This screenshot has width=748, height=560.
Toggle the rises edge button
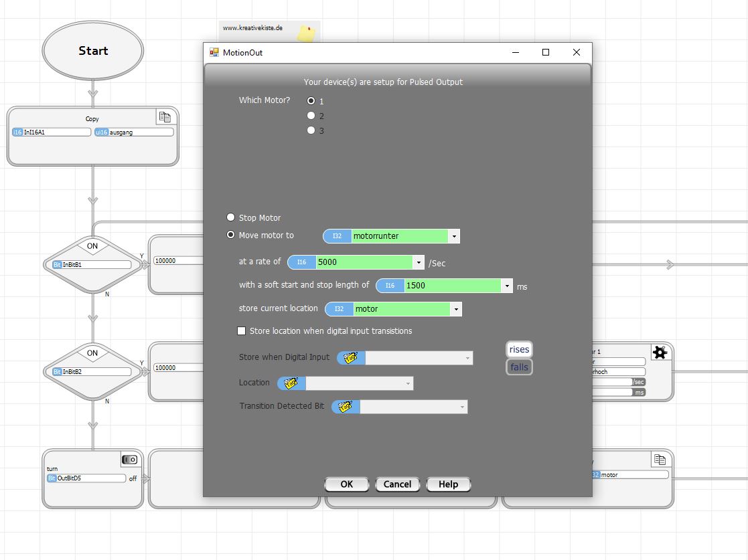[x=519, y=349]
